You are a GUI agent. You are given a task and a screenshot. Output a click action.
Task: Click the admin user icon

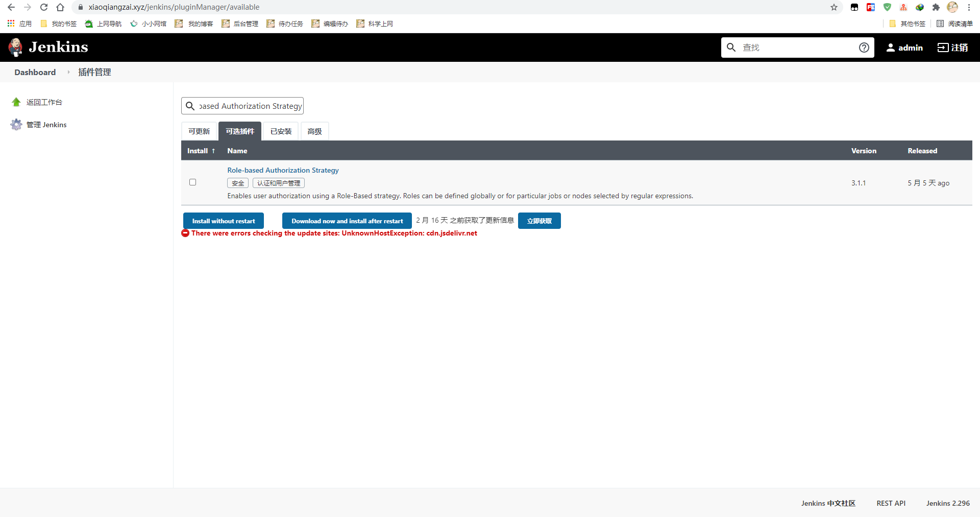(891, 48)
